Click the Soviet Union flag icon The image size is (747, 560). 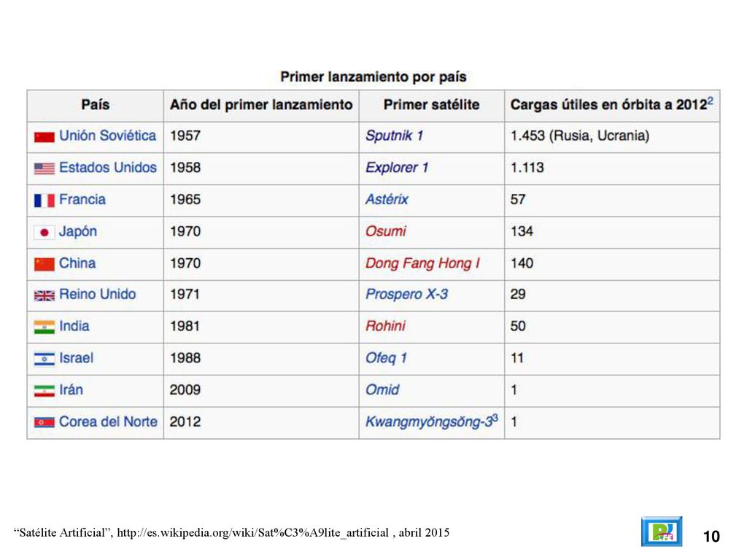44,137
